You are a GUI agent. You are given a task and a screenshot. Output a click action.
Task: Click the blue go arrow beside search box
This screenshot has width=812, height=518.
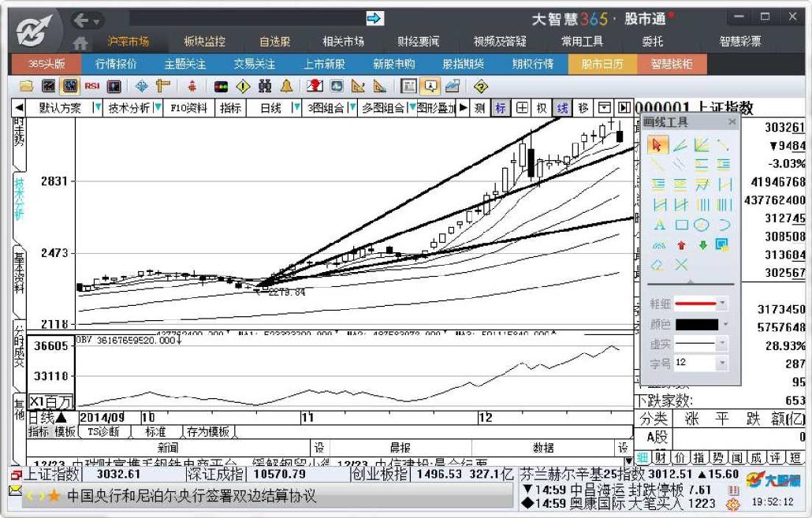[x=374, y=19]
